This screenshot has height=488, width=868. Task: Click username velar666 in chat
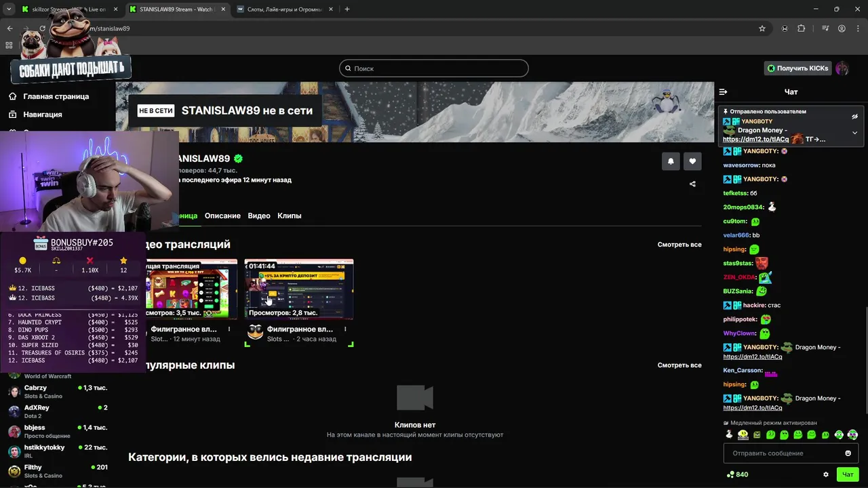point(736,235)
